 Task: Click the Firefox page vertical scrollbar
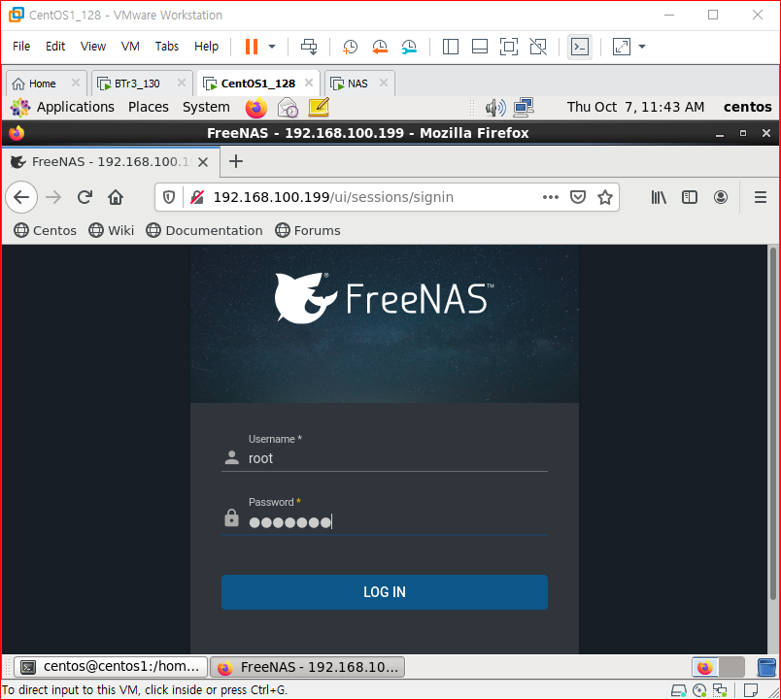773,423
